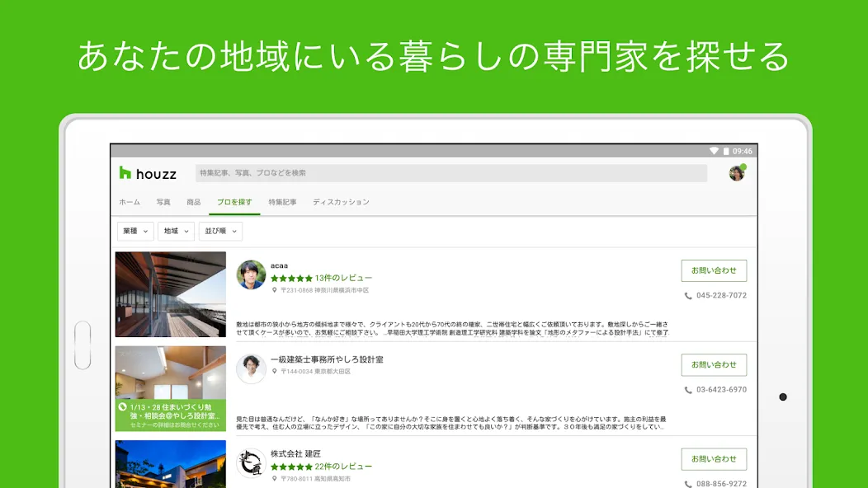Screen dimensions: 868x488
Task: Open the acaa house project thumbnail
Action: tap(171, 294)
